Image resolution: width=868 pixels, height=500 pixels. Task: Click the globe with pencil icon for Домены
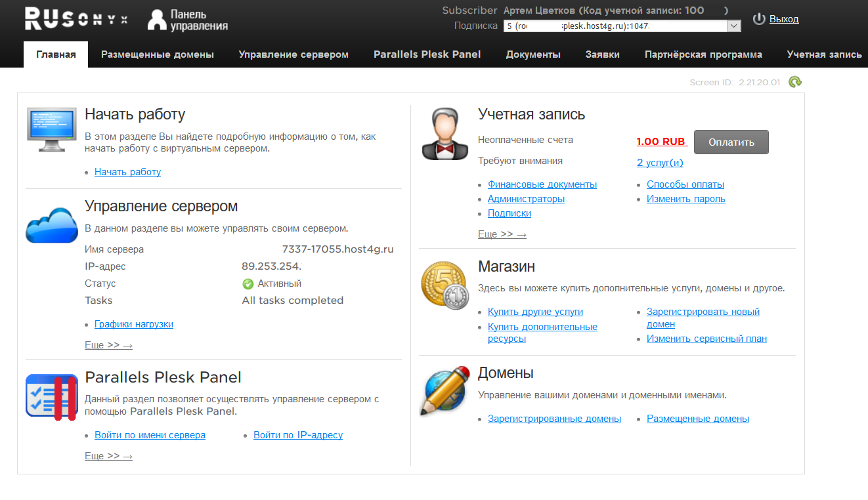click(x=445, y=392)
